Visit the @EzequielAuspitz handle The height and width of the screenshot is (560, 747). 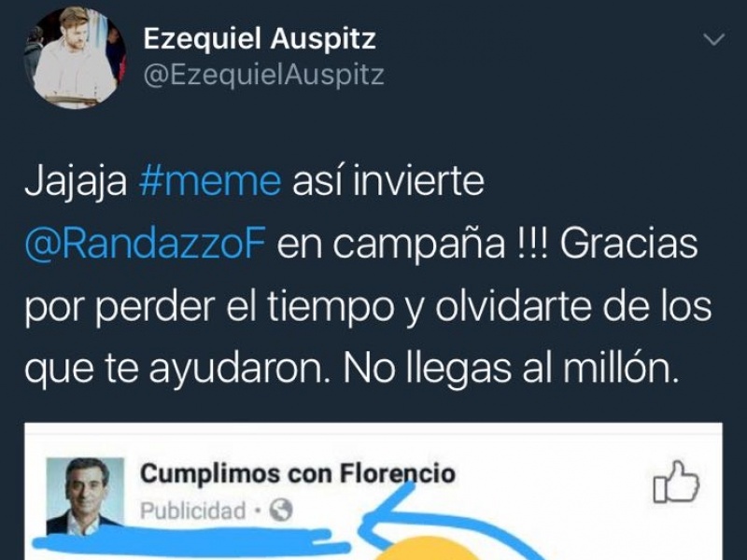click(263, 76)
